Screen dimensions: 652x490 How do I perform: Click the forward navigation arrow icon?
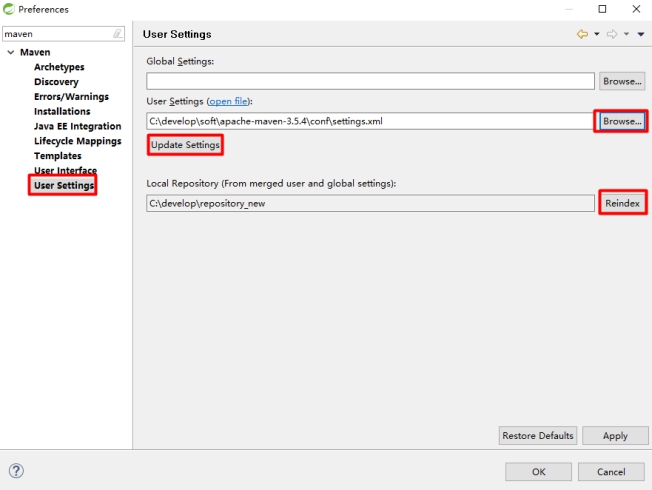point(612,34)
